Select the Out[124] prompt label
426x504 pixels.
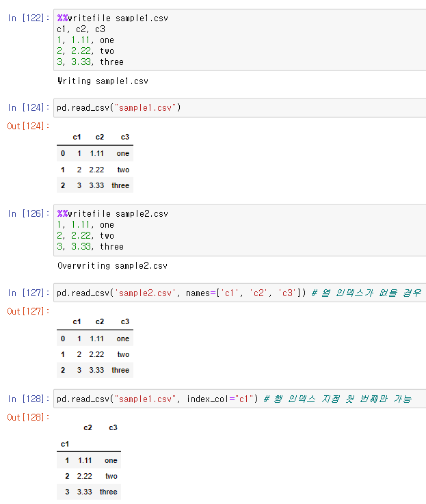pos(28,126)
